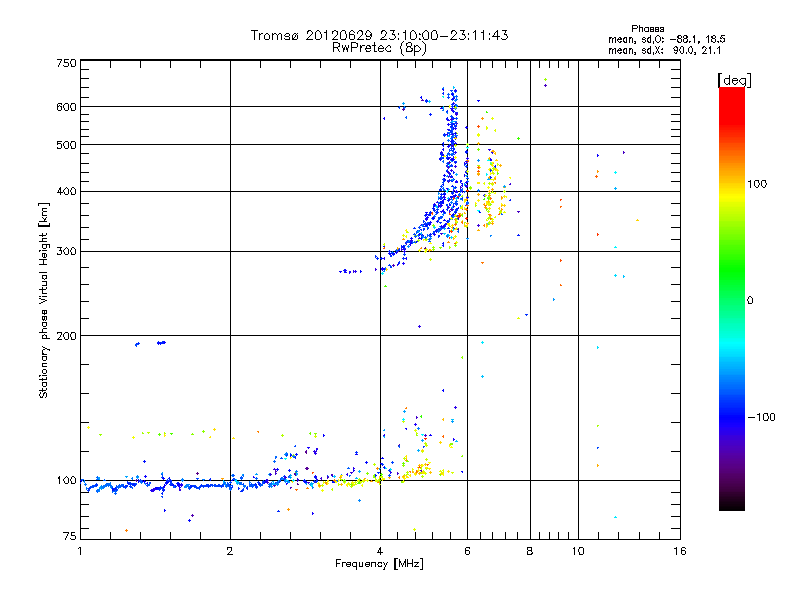Click the x-axis tick label '6'
Image resolution: width=800 pixels, height=600 pixels.
(x=467, y=551)
